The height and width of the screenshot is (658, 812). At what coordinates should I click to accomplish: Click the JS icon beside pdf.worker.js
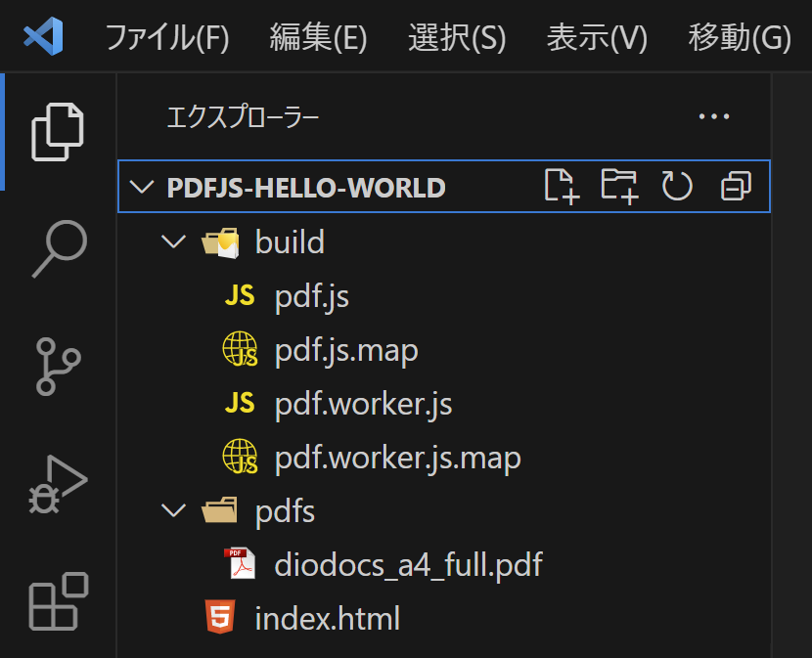coord(240,403)
